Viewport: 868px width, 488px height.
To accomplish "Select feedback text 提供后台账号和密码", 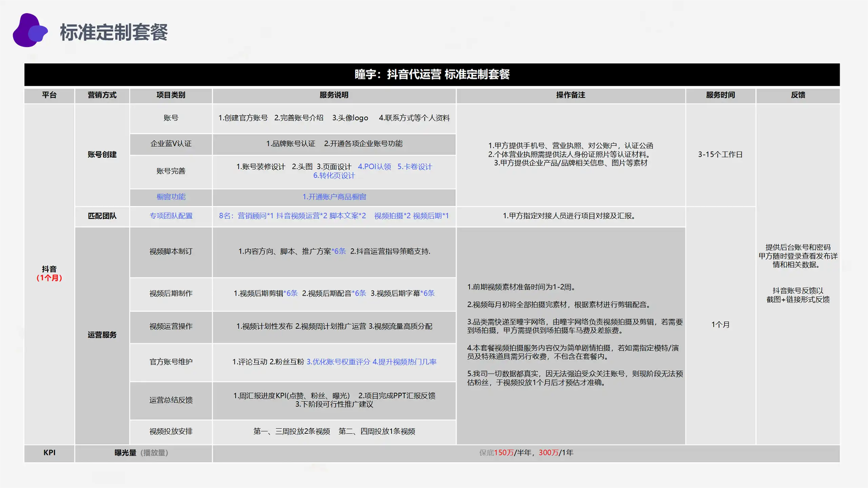I will pyautogui.click(x=798, y=248).
